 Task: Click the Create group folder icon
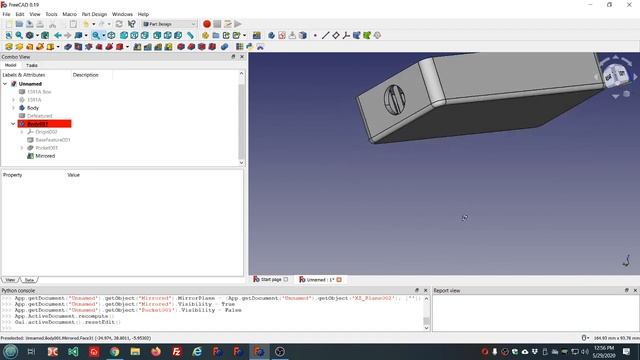pyautogui.click(x=216, y=36)
